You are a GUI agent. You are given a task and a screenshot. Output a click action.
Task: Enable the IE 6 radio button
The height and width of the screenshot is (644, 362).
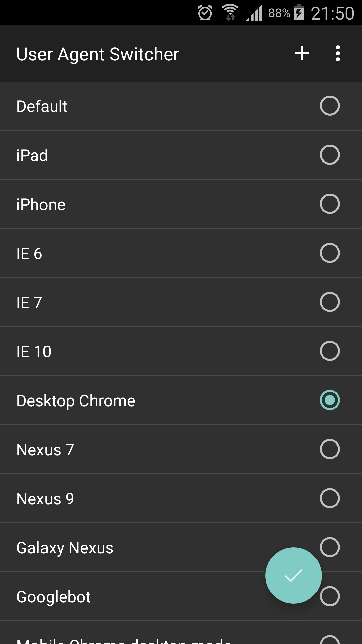point(330,253)
